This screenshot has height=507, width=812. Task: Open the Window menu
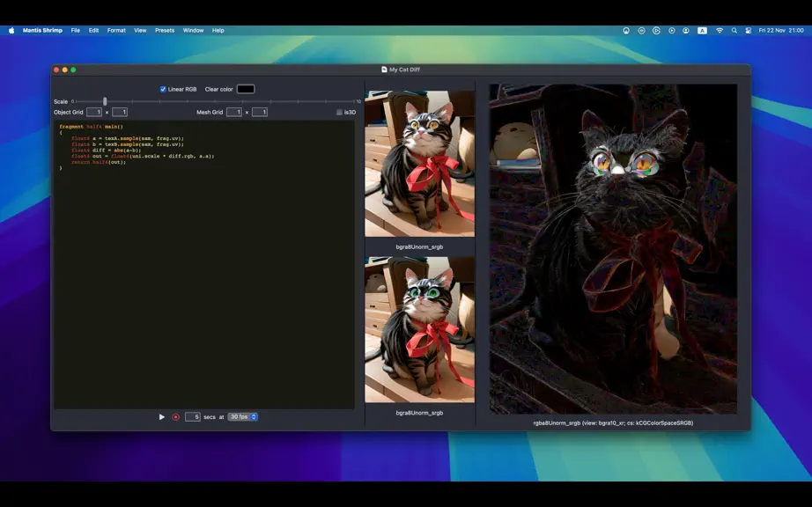193,31
